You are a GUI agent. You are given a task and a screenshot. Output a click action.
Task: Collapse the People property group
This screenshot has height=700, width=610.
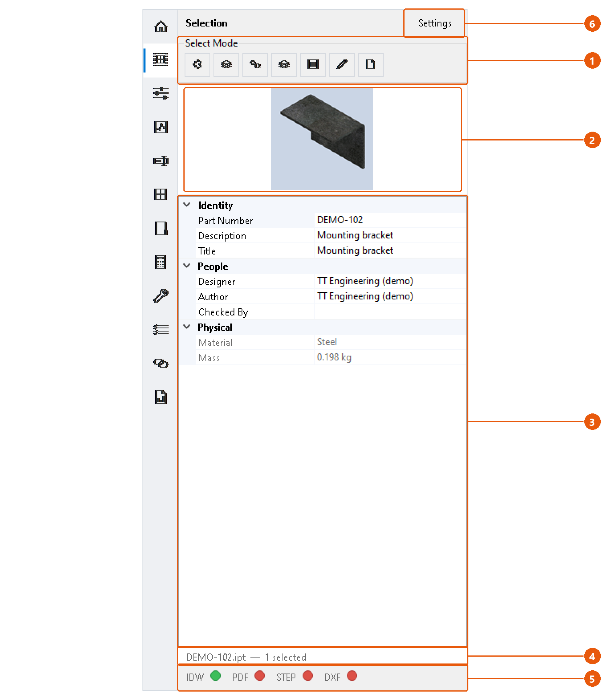(x=187, y=266)
